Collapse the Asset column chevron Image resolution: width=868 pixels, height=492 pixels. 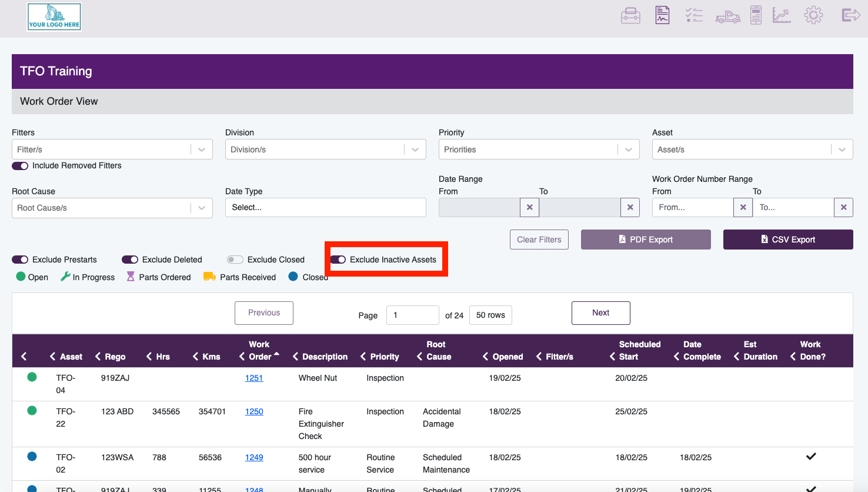53,357
